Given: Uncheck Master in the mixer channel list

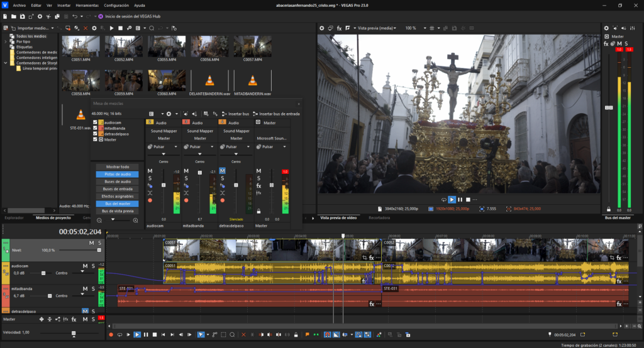Looking at the screenshot, I should point(96,139).
